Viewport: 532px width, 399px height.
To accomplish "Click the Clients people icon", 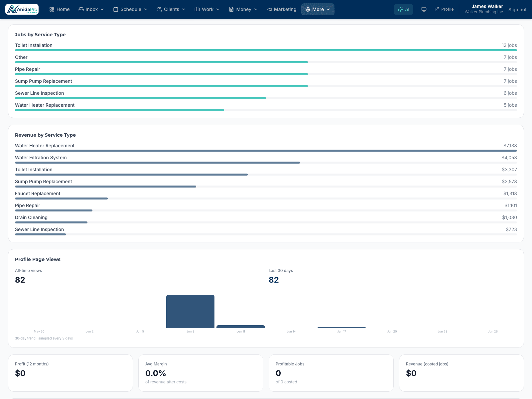I will pyautogui.click(x=159, y=9).
